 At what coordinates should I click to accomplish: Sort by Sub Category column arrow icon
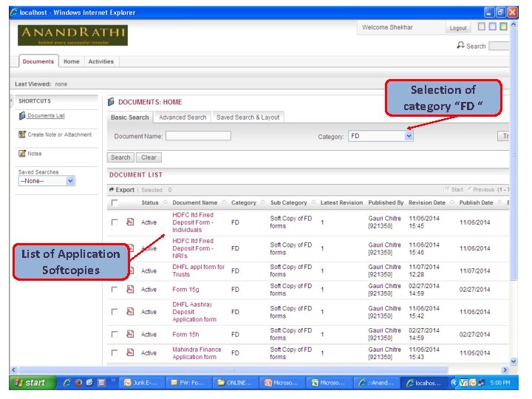(313, 202)
